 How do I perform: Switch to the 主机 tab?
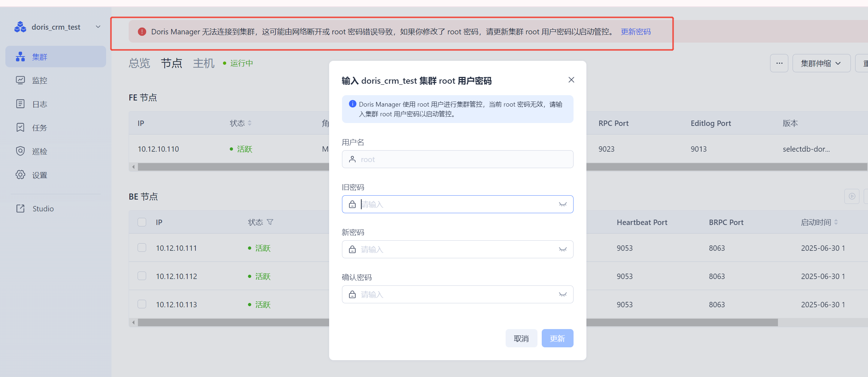pyautogui.click(x=203, y=63)
